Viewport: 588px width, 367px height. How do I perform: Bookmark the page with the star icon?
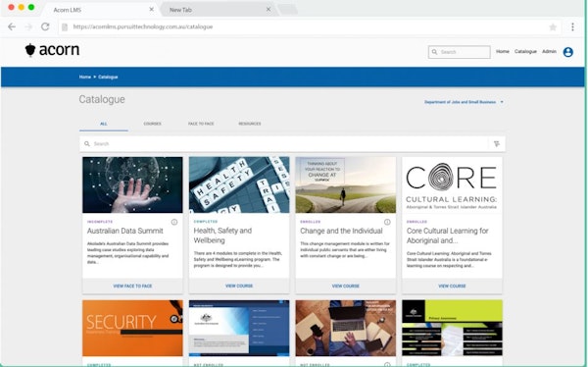point(553,27)
